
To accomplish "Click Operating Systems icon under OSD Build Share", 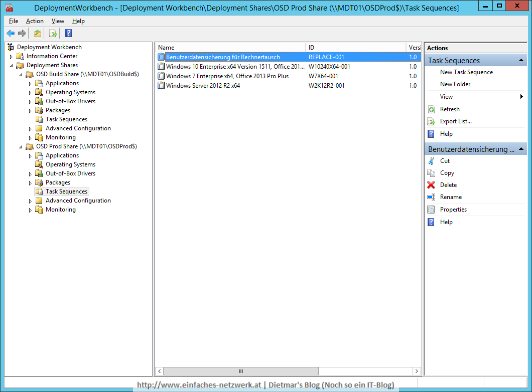I will pyautogui.click(x=39, y=92).
